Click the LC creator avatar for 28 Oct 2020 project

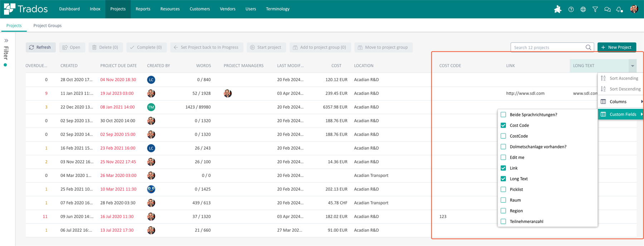pos(151,80)
